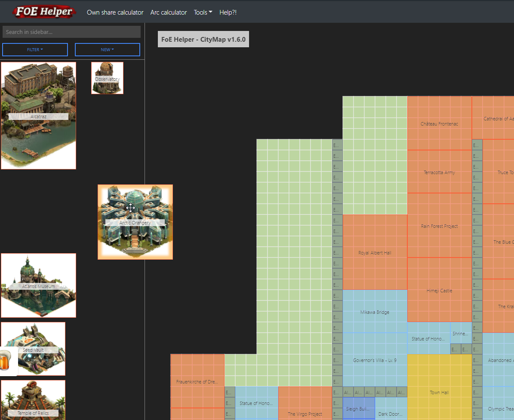Image resolution: width=514 pixels, height=420 pixels.
Task: Select The Blue Galaxy tile
Action: [x=498, y=242]
